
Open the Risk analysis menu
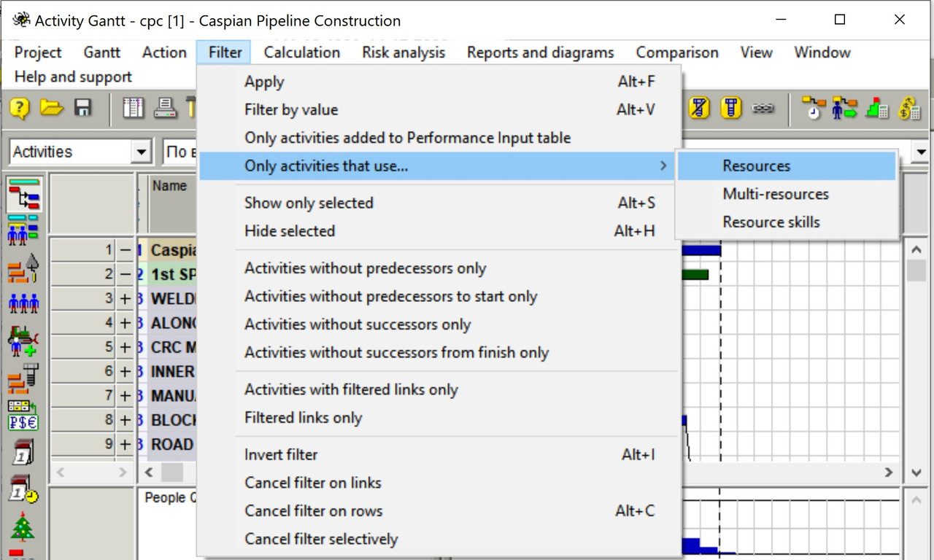coord(404,52)
